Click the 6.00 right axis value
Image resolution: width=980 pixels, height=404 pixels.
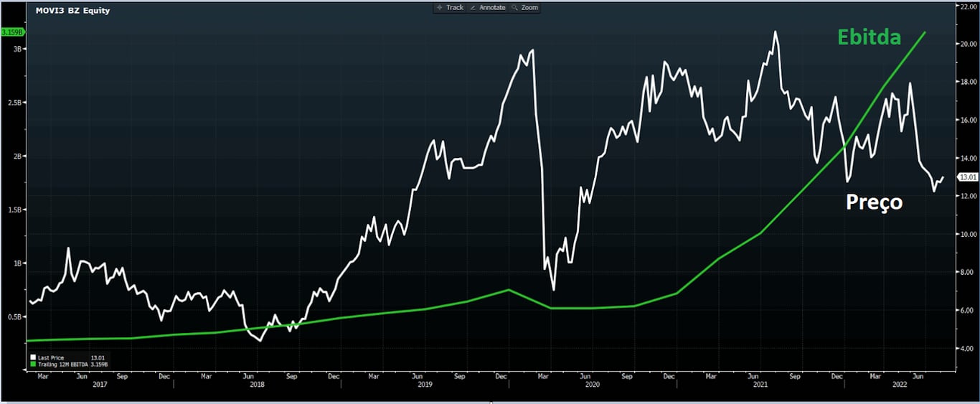click(x=969, y=310)
